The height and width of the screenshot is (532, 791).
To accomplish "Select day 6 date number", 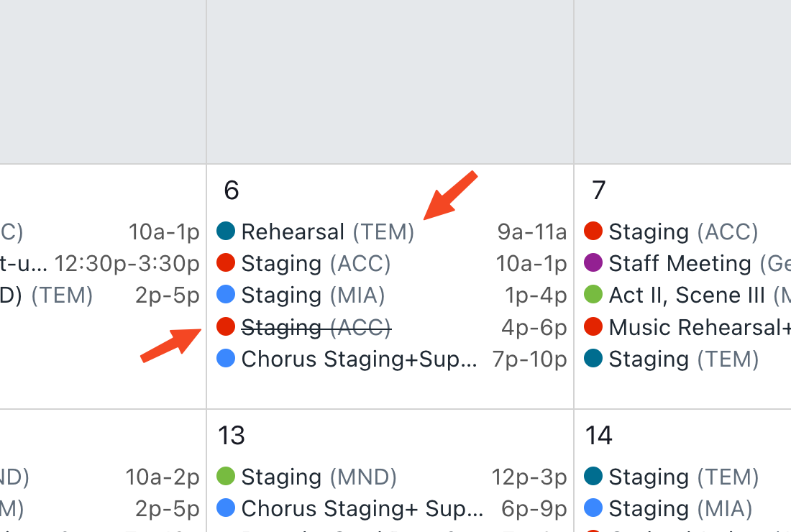I will 232,190.
